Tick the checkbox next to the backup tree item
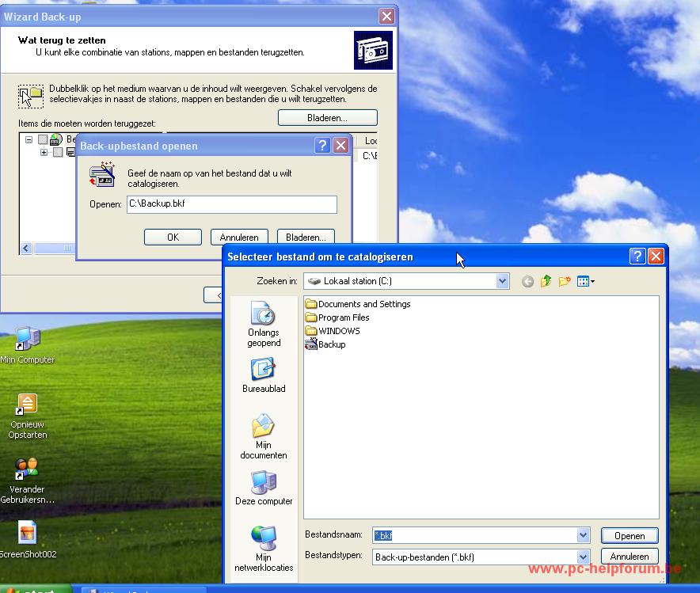 coord(41,139)
